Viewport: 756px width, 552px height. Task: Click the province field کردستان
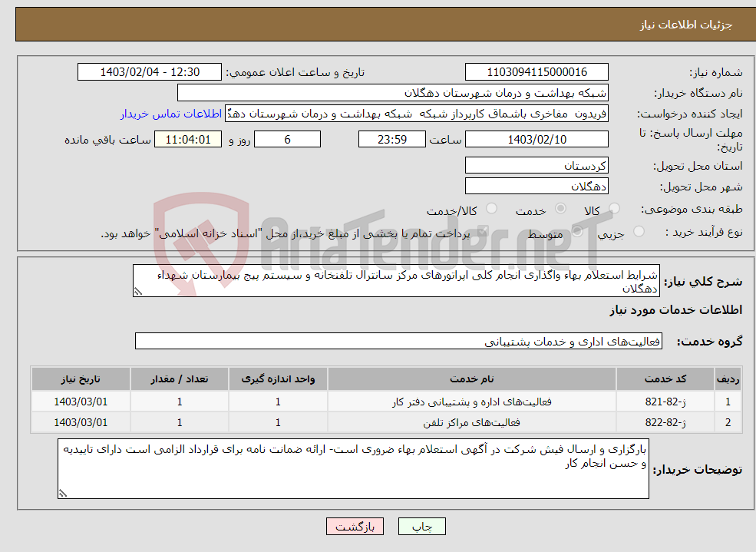(536, 165)
